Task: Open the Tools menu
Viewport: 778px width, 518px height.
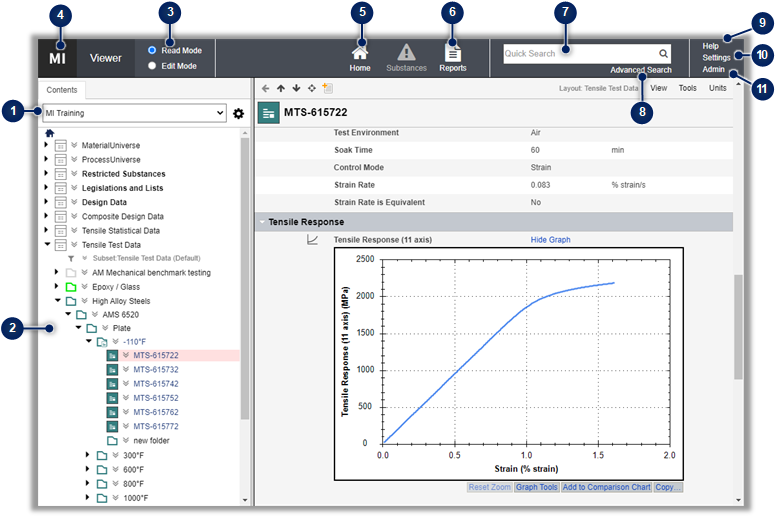Action: [687, 88]
